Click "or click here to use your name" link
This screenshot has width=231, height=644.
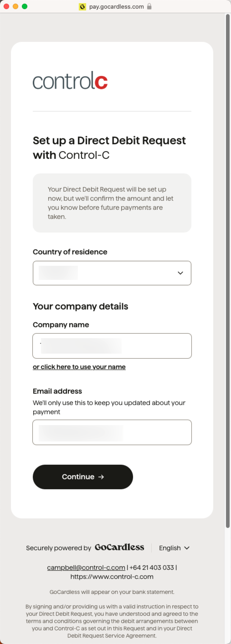79,367
